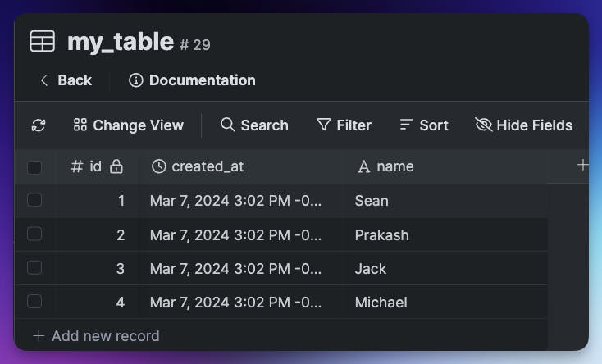Go Back using the chevron link

[66, 80]
